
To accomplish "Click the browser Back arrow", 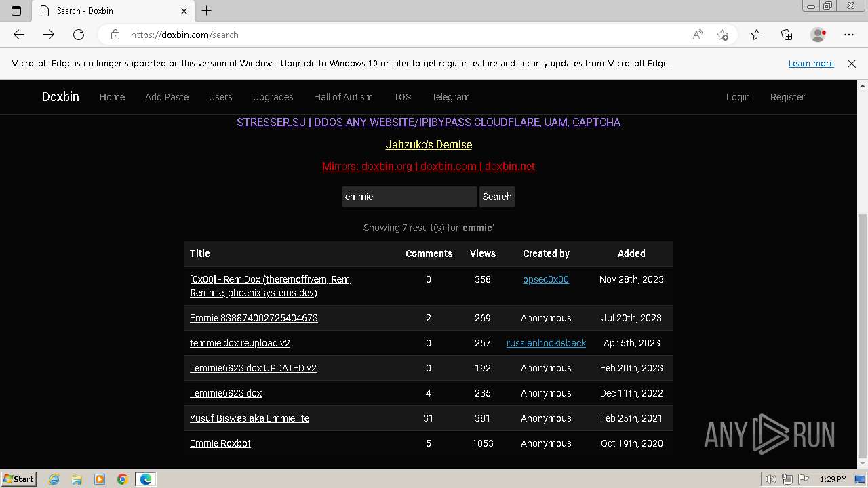I will [x=19, y=35].
